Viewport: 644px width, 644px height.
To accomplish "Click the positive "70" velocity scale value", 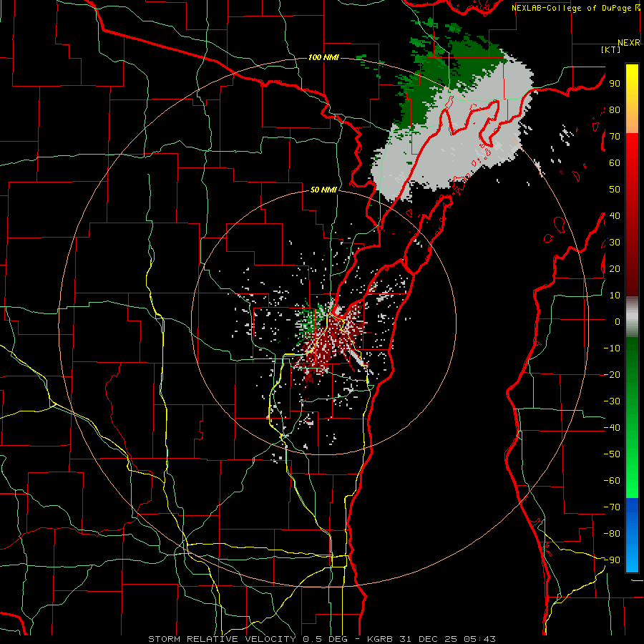I will coord(615,137).
